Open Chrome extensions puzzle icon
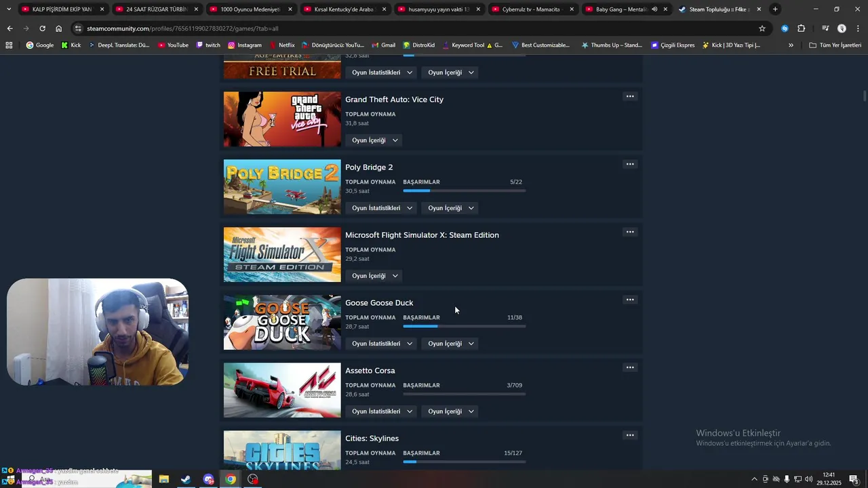The image size is (868, 488). tap(802, 28)
